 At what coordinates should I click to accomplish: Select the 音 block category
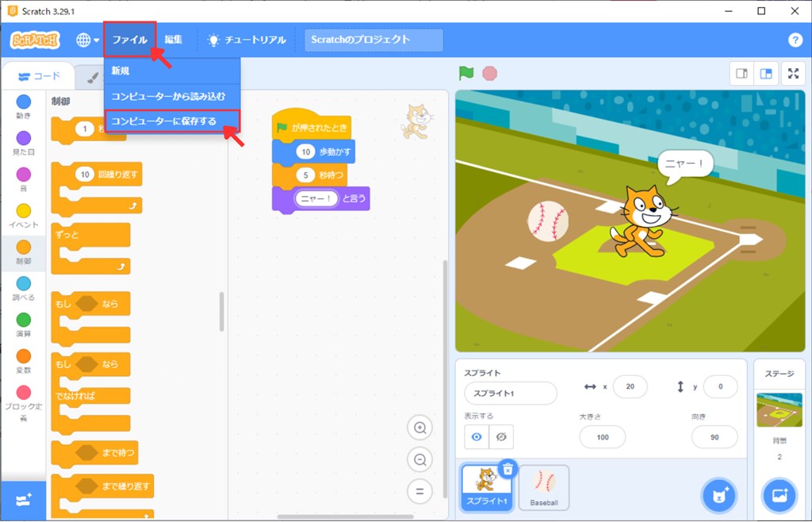(x=23, y=179)
